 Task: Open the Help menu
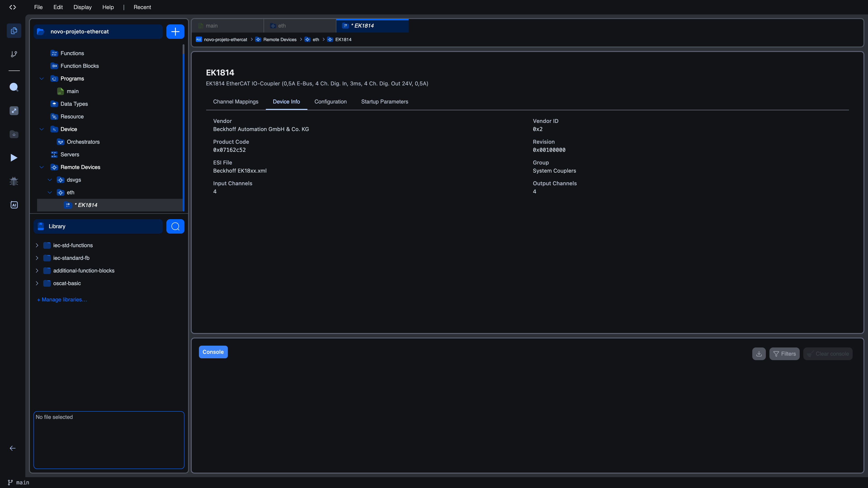pyautogui.click(x=108, y=7)
